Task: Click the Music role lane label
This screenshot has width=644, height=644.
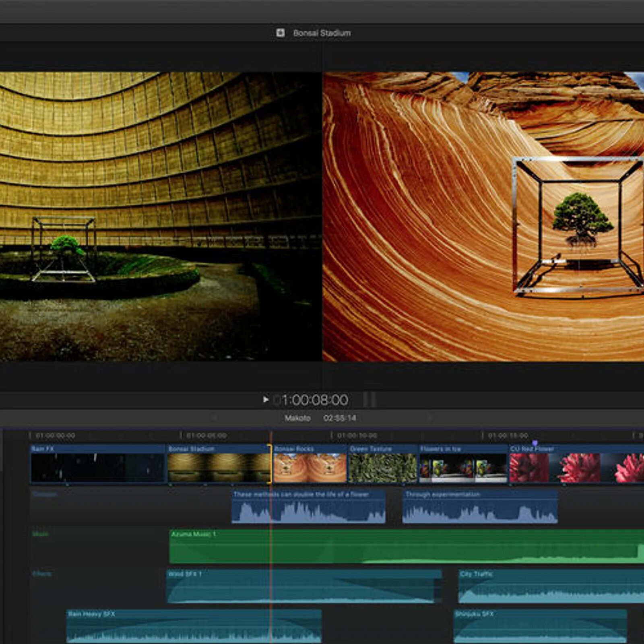Action: pyautogui.click(x=40, y=534)
